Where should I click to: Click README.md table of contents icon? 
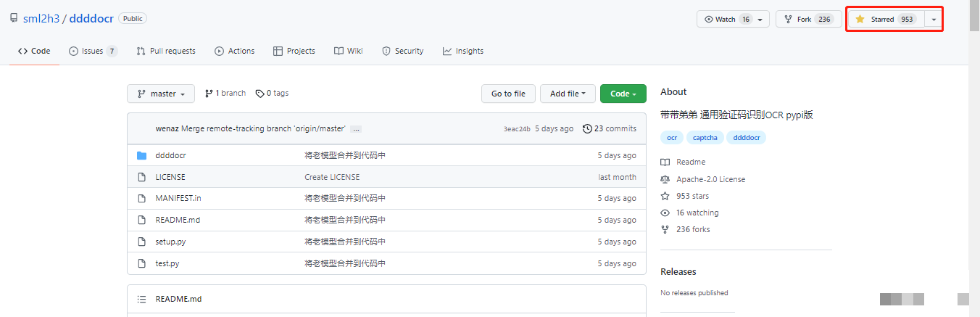pos(142,299)
